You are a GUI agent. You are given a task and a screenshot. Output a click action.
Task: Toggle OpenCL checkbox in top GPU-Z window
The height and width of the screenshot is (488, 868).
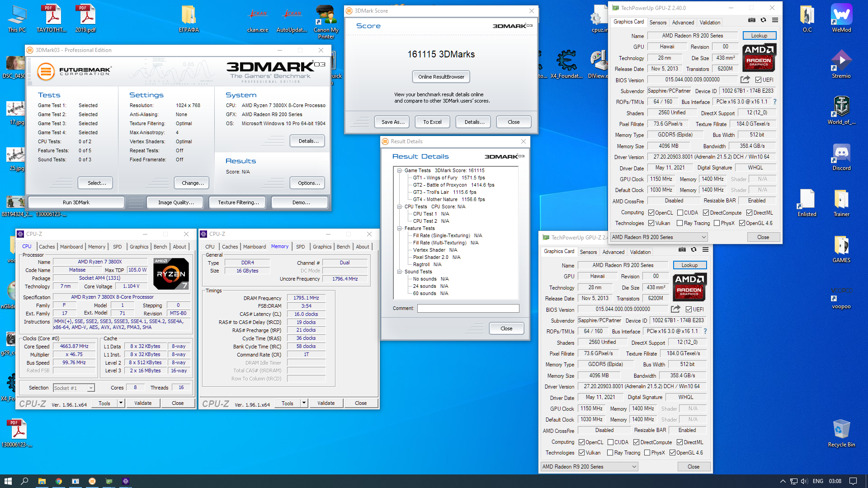651,213
